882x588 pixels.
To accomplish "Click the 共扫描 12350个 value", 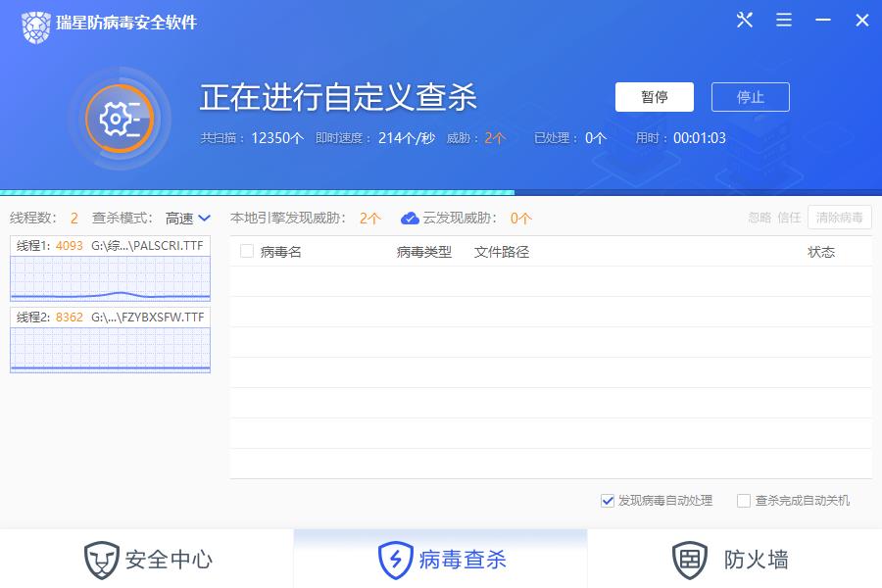I will pyautogui.click(x=277, y=138).
